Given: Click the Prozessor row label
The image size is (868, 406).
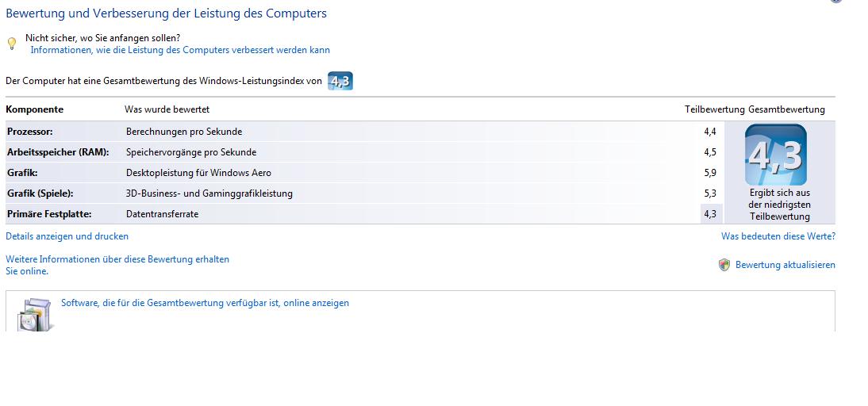Looking at the screenshot, I should coord(30,132).
